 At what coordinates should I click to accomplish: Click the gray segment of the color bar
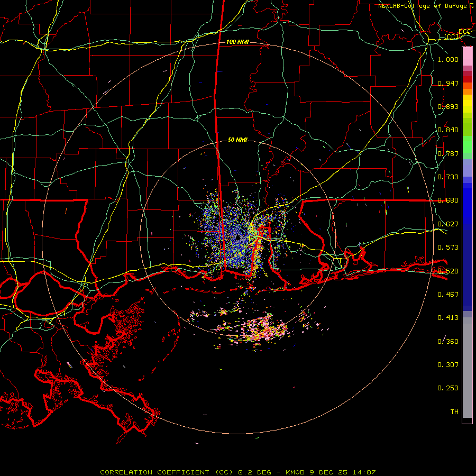pyautogui.click(x=467, y=368)
